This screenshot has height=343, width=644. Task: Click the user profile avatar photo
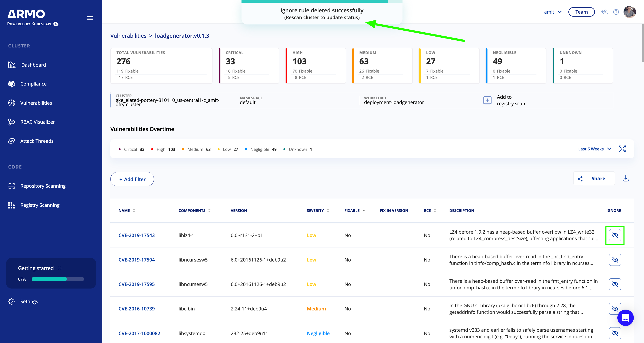click(630, 12)
